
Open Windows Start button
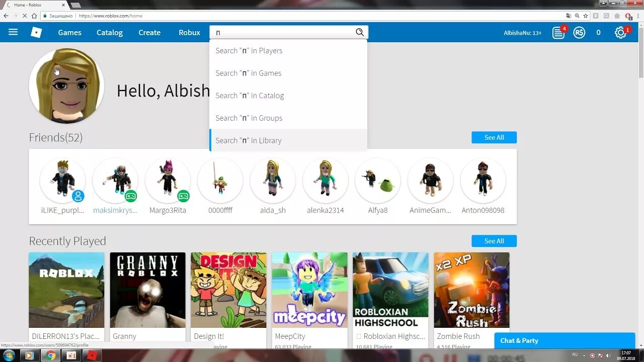[x=9, y=355]
